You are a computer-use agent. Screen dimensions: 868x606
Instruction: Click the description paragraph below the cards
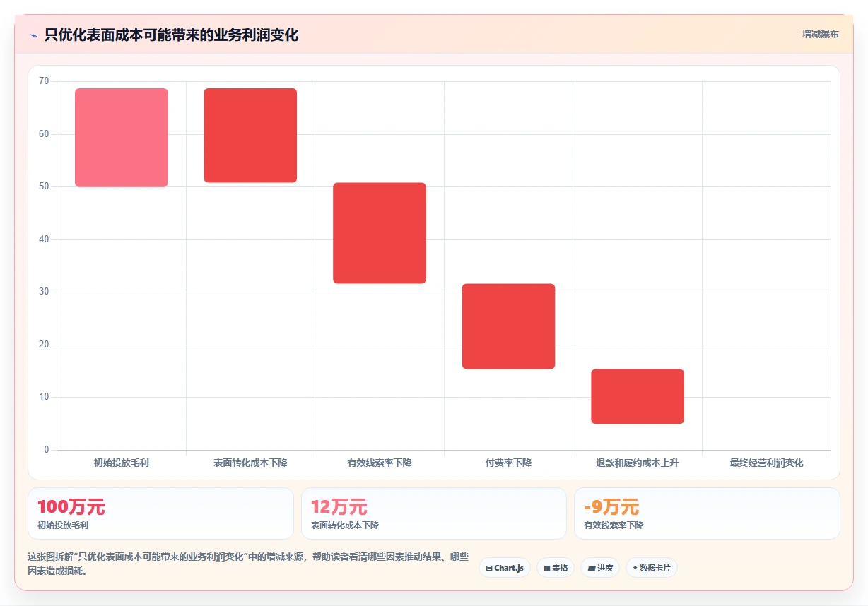click(x=248, y=564)
